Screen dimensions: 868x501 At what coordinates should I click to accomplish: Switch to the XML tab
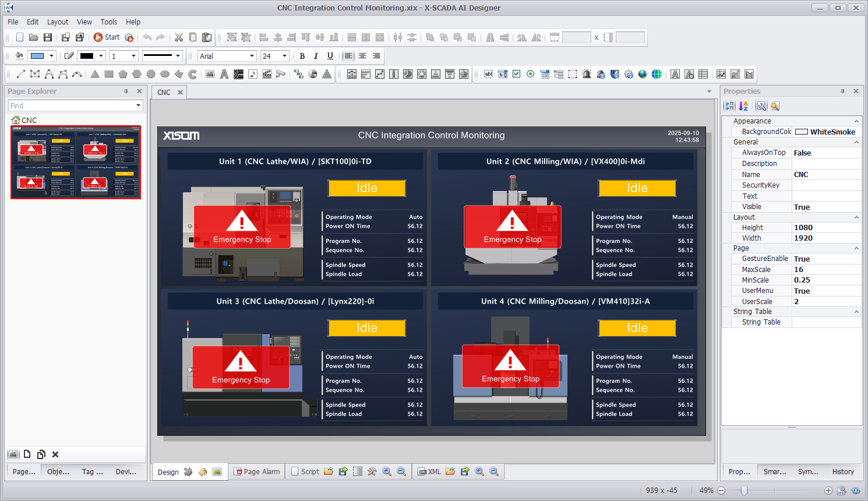tap(429, 472)
